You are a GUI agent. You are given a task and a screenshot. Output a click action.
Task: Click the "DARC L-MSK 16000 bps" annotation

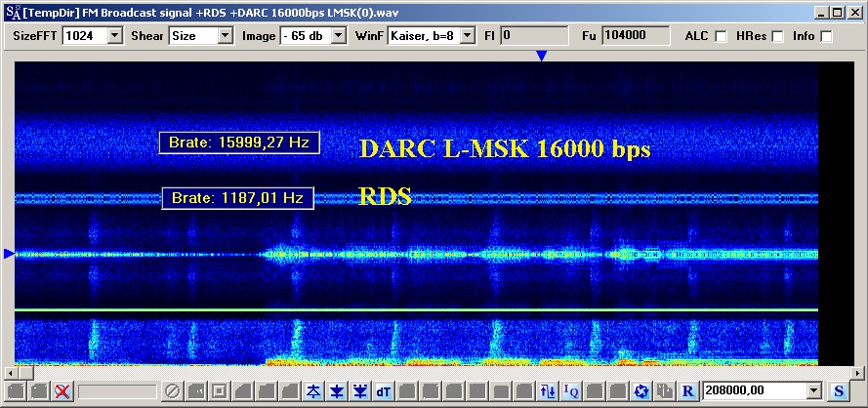coord(505,149)
